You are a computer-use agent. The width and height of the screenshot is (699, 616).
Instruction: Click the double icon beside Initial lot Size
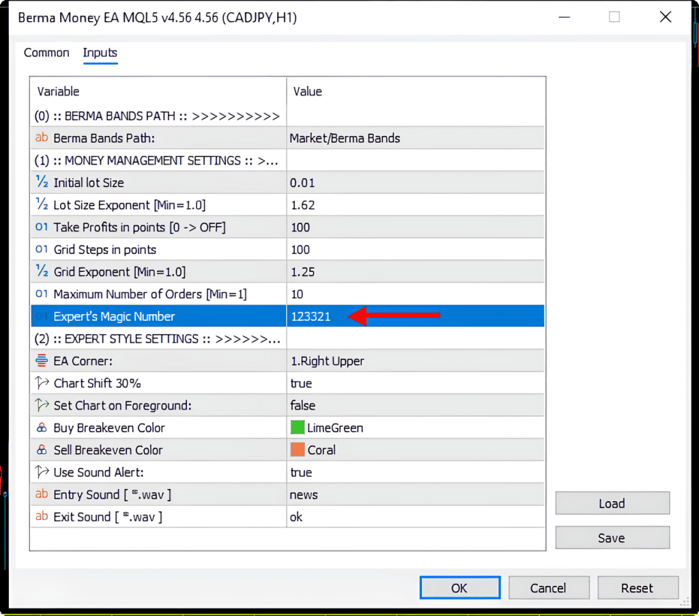42,182
